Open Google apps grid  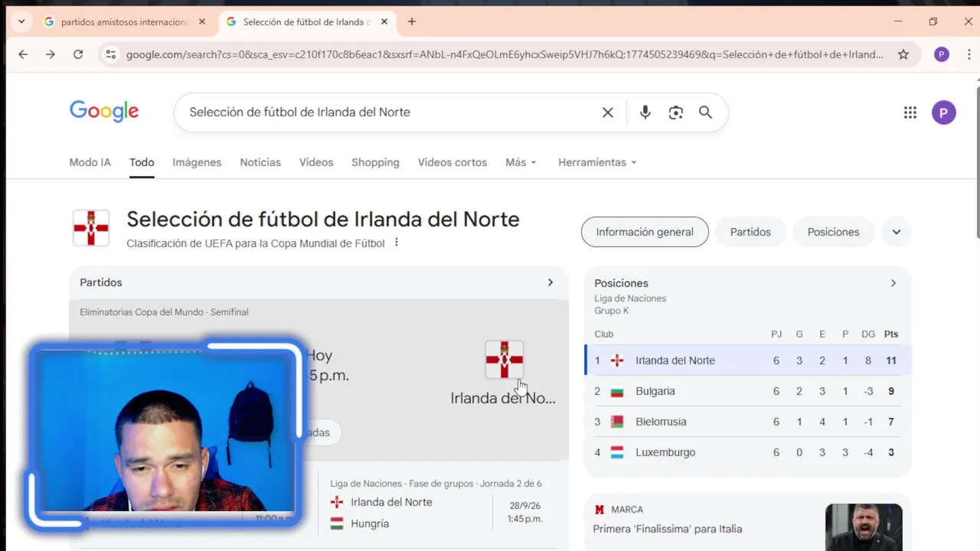point(910,112)
